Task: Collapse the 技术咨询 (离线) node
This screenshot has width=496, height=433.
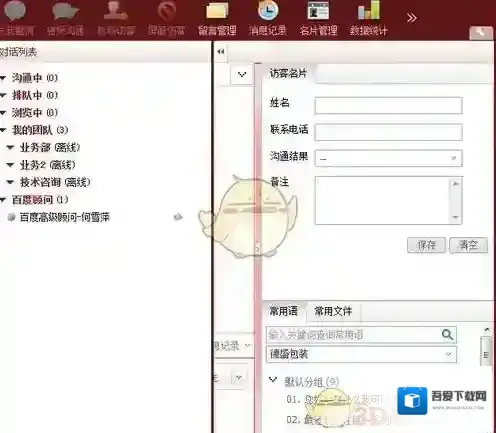Action: tap(10, 182)
